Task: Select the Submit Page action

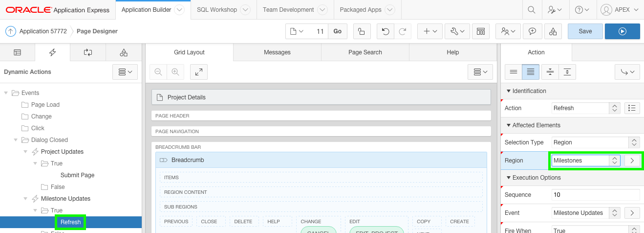Action: coord(77,175)
